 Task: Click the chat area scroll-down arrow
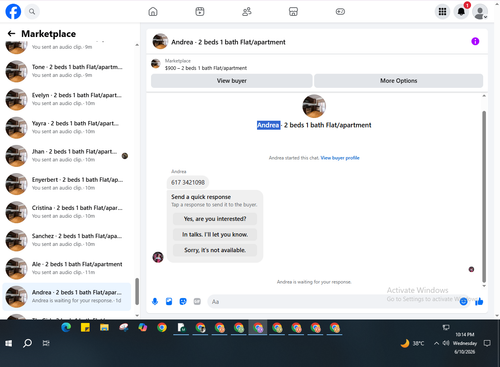point(484,286)
